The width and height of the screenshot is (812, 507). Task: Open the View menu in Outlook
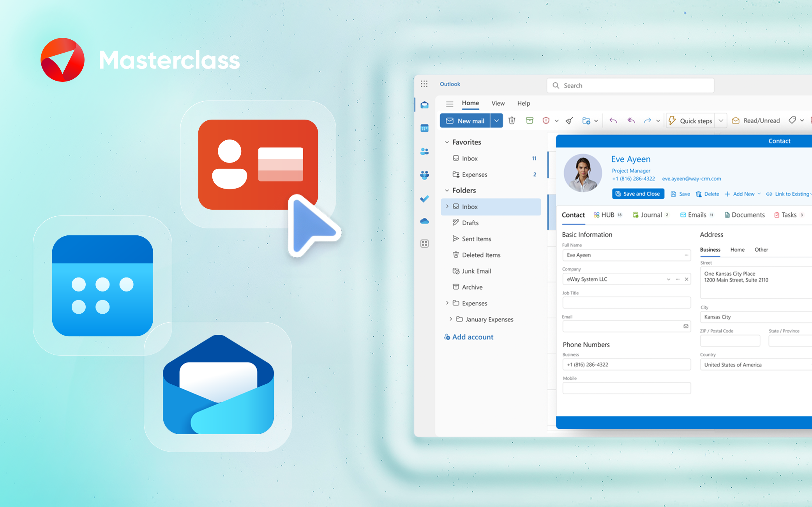point(498,103)
